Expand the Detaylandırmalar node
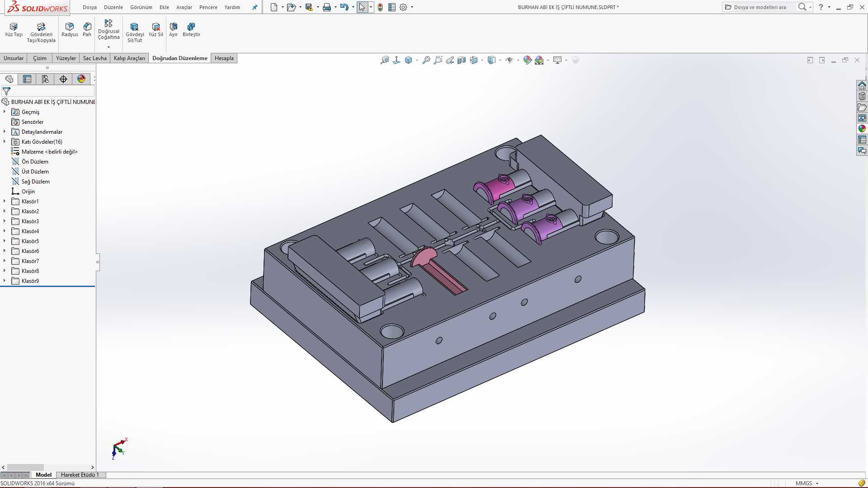This screenshot has width=868, height=488. click(x=5, y=131)
